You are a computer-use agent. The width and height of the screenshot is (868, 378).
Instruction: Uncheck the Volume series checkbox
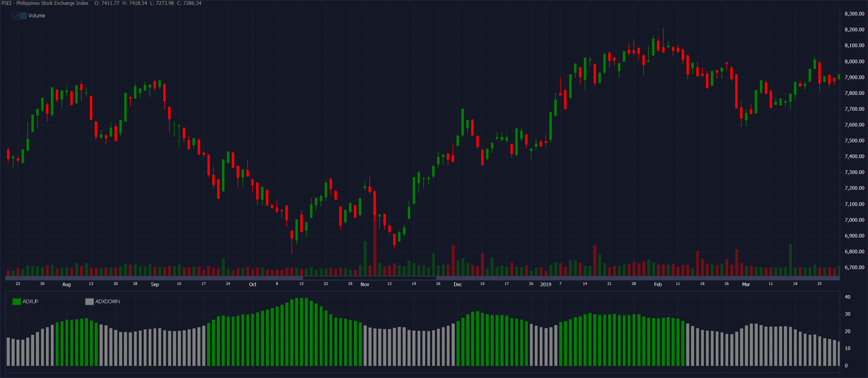click(16, 16)
